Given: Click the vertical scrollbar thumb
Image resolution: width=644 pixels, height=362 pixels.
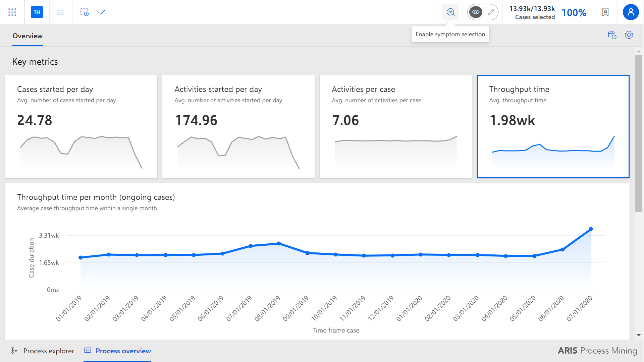Looking at the screenshot, I should pyautogui.click(x=639, y=133).
